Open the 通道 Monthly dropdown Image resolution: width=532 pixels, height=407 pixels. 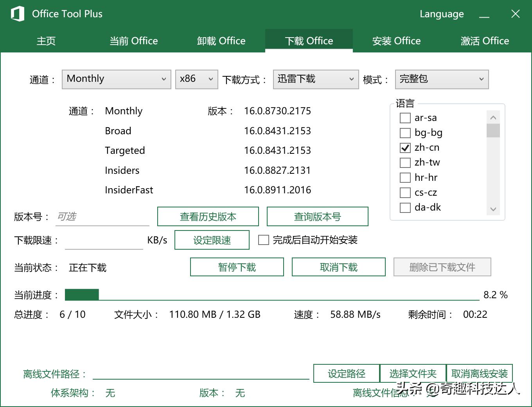(x=116, y=79)
